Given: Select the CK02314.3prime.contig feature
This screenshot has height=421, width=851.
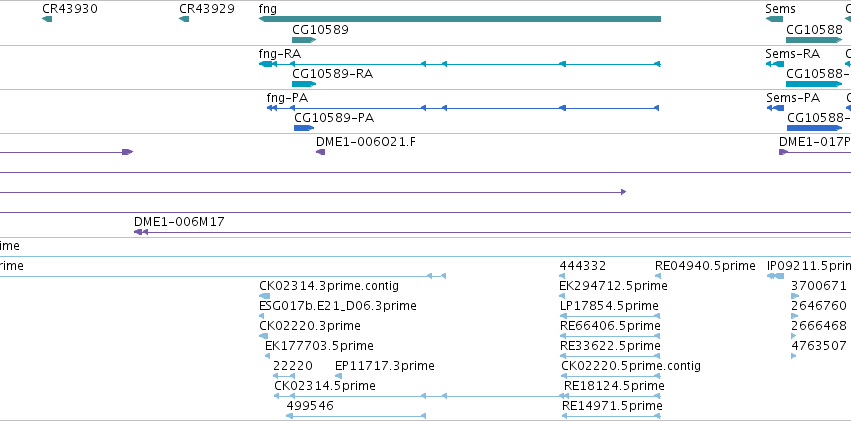Looking at the screenshot, I should (264, 296).
